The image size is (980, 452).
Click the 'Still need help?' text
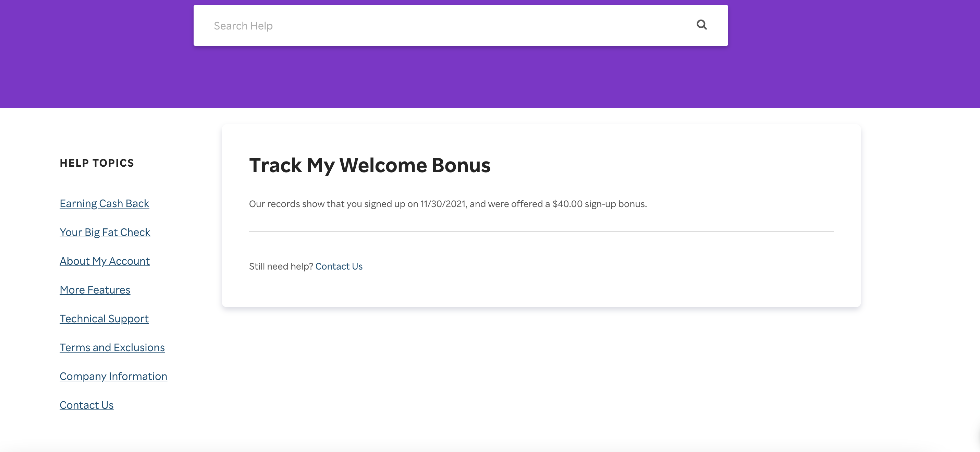pos(281,266)
